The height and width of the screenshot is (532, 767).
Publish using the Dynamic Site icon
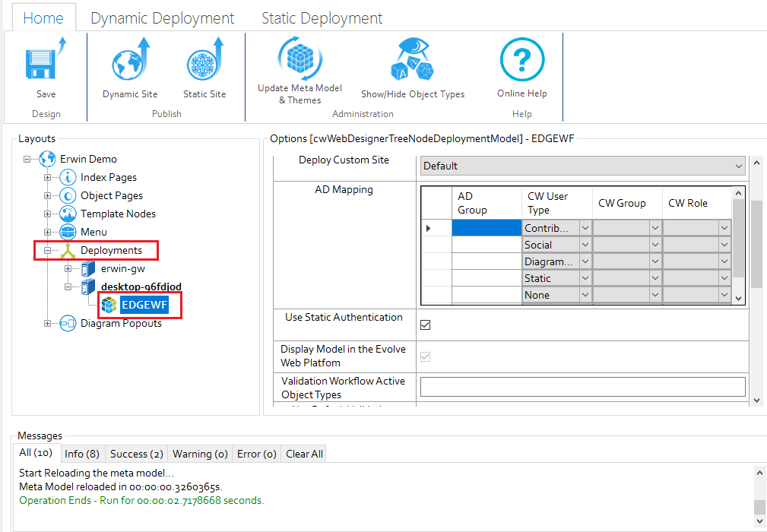click(x=130, y=65)
